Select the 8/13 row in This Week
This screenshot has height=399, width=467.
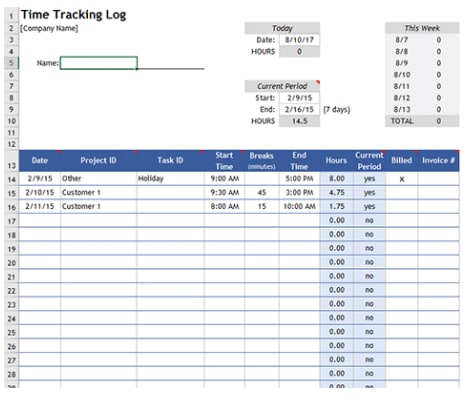pyautogui.click(x=422, y=110)
